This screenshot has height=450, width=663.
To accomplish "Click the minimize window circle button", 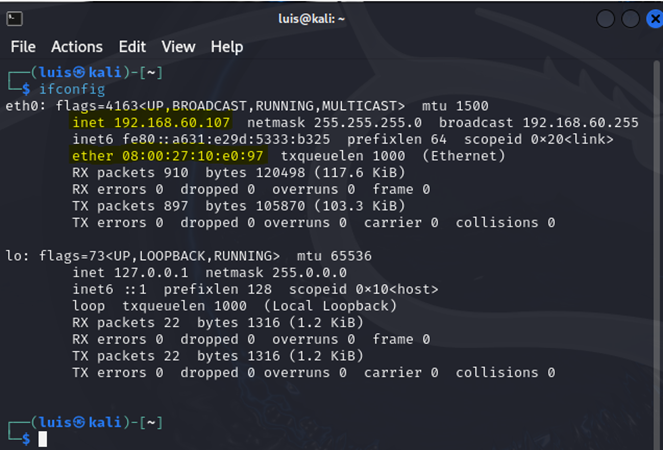I will (x=605, y=19).
